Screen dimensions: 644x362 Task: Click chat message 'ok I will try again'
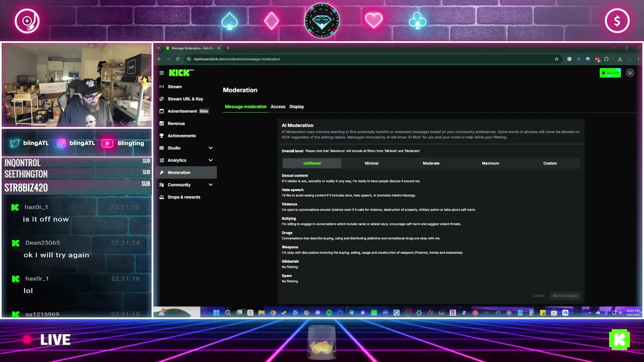[56, 255]
